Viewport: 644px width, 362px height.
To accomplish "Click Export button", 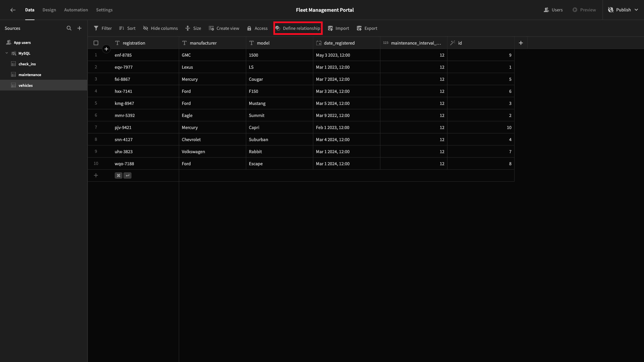I will 367,28.
